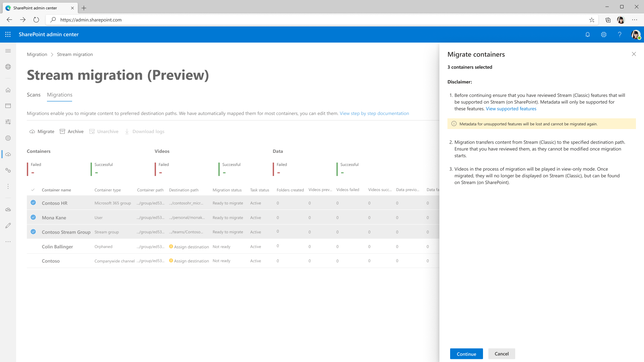This screenshot has width=644, height=362.
Task: Select the Contoso HR container checkbox
Action: point(33,202)
